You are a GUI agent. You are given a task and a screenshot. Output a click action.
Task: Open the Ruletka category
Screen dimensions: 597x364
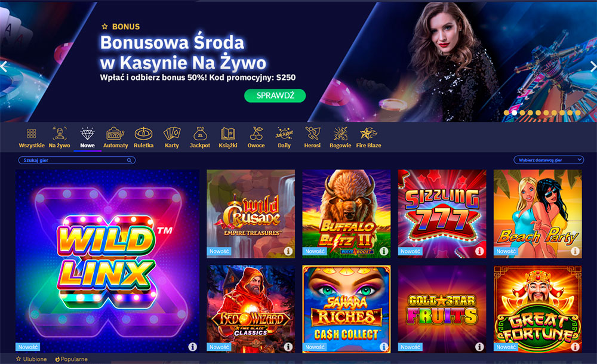tap(143, 138)
